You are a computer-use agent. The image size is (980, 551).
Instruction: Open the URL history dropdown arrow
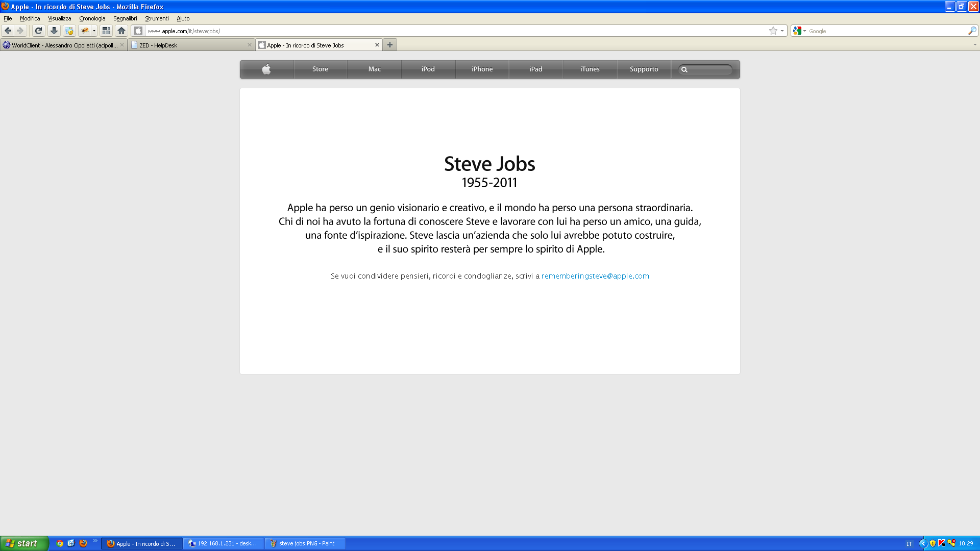(x=782, y=31)
